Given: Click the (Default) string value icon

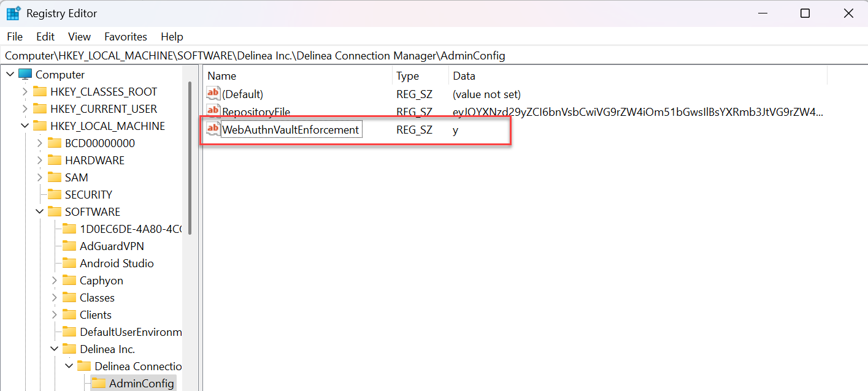Looking at the screenshot, I should tap(213, 94).
